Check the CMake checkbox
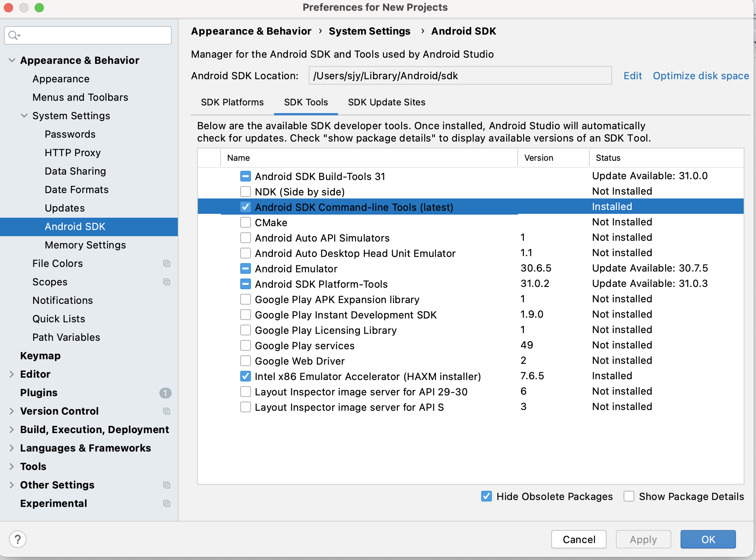756x560 pixels. coord(246,222)
